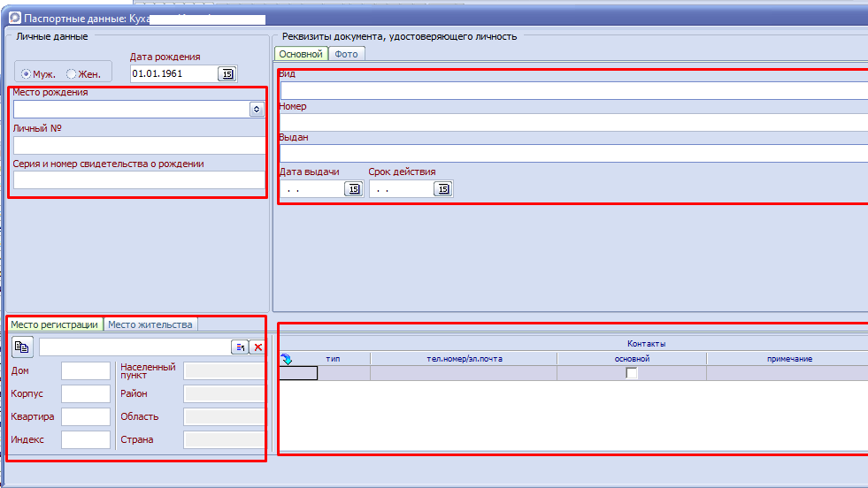Open the calendar for Дата рождения

tap(227, 74)
